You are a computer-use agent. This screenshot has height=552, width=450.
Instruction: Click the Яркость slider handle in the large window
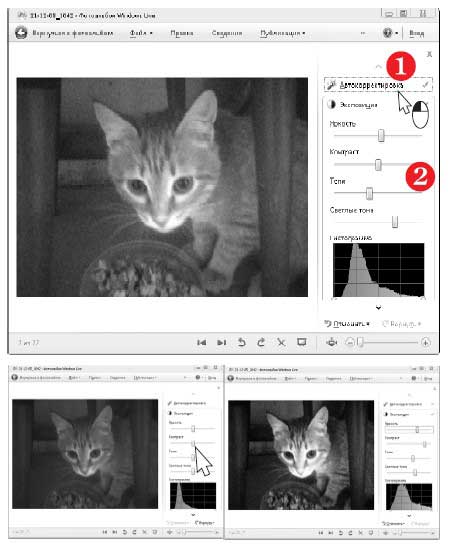pos(381,136)
